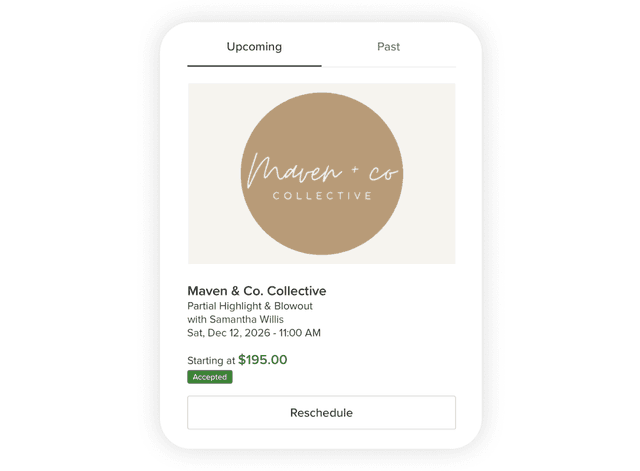Click the green $195.00 price
640x471 pixels.
[x=263, y=360]
